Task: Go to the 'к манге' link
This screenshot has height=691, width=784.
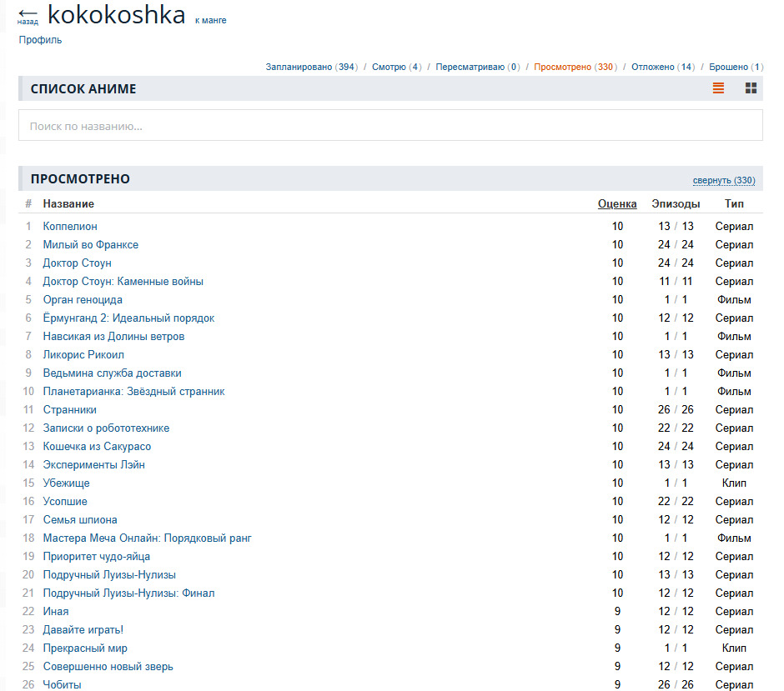Action: click(210, 20)
